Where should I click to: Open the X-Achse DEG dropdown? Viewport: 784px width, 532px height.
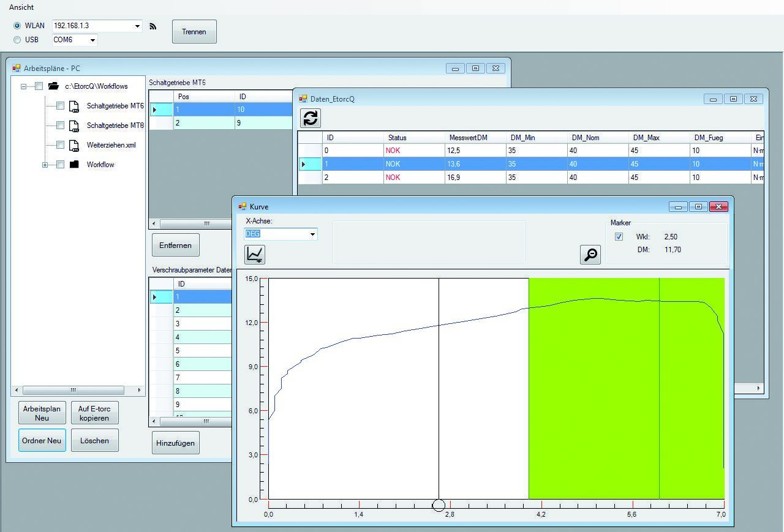312,234
